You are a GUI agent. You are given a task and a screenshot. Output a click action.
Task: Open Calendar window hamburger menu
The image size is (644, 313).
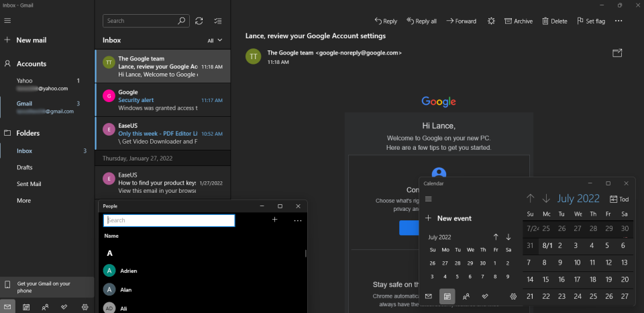pyautogui.click(x=429, y=199)
